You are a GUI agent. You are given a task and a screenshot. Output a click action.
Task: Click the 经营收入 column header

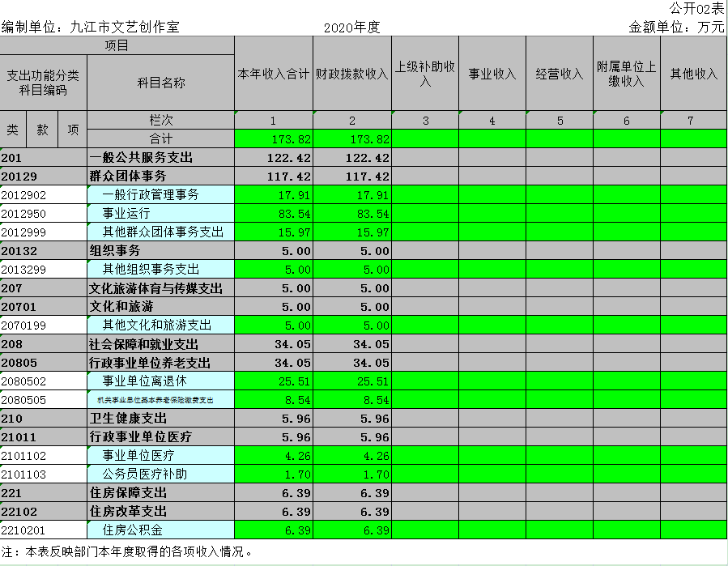coord(559,74)
